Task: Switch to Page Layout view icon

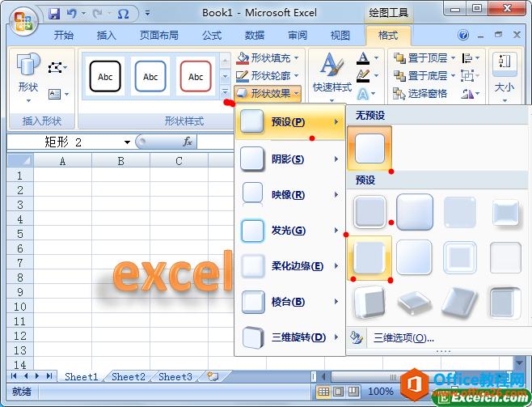Action: pos(338,392)
